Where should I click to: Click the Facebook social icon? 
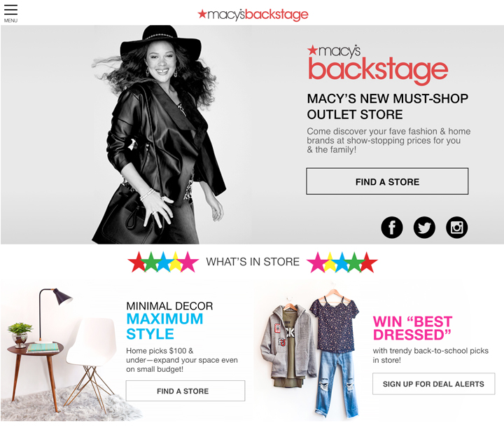392,228
